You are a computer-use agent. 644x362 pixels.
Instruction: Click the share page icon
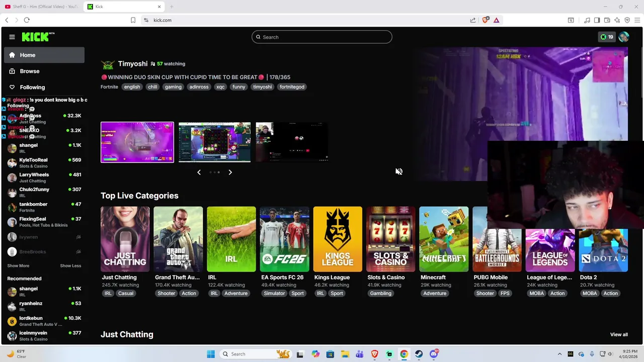point(473,20)
